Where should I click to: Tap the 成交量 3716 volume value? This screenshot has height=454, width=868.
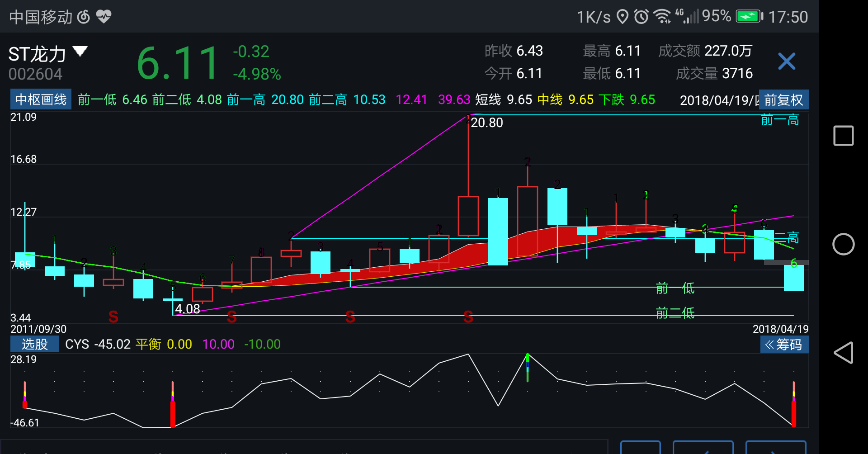point(714,73)
